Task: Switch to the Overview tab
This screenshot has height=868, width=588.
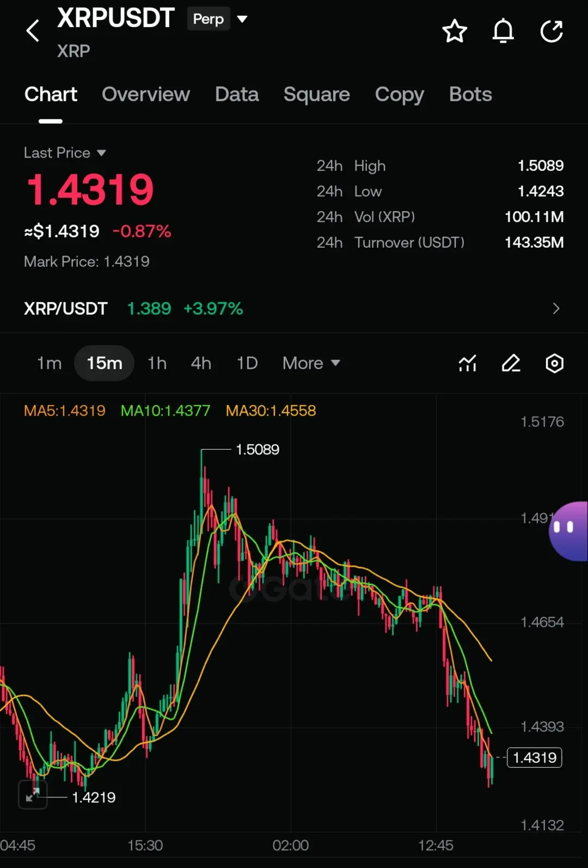Action: click(x=146, y=94)
